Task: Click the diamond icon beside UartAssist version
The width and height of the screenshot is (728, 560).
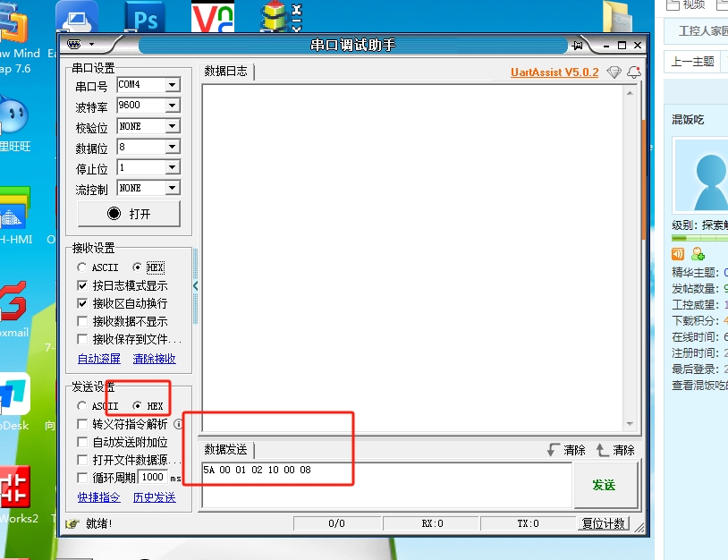Action: coord(614,72)
